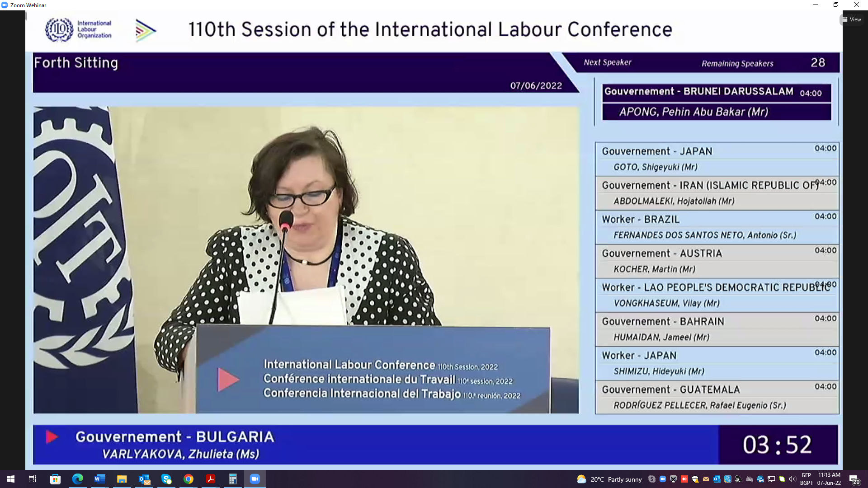Click the date 07/06/2022
This screenshot has height=488, width=868.
(x=536, y=86)
